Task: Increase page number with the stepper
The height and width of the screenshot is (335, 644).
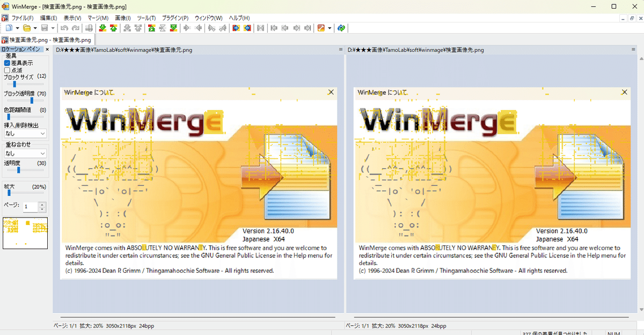Action: 41,203
